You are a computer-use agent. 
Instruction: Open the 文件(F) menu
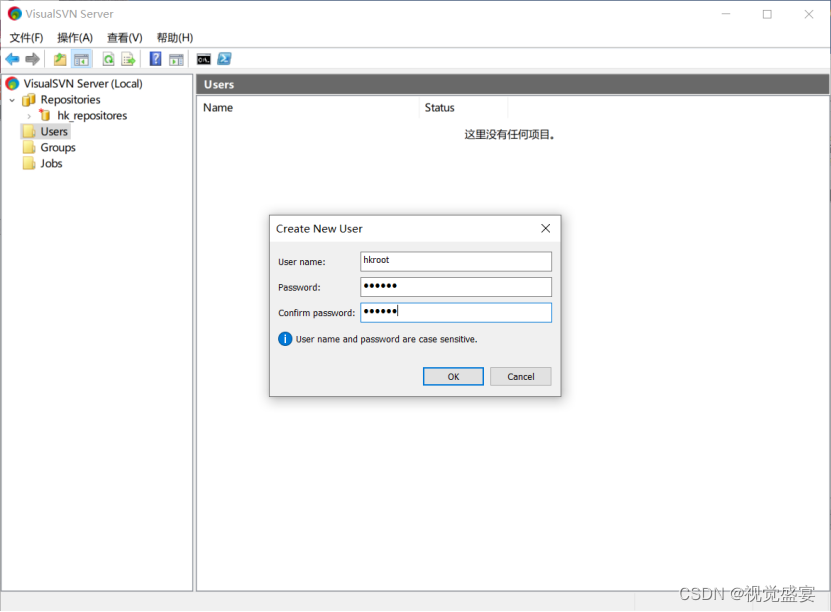[26, 38]
